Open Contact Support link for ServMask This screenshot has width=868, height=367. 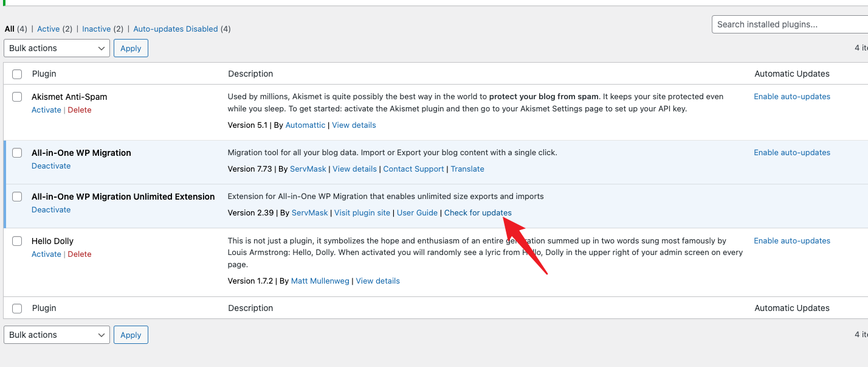click(x=413, y=169)
